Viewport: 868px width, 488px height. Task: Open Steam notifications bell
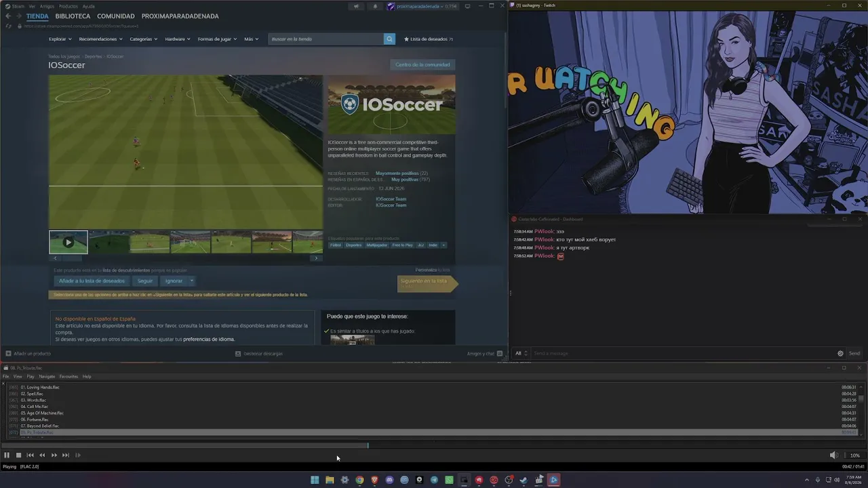click(375, 6)
